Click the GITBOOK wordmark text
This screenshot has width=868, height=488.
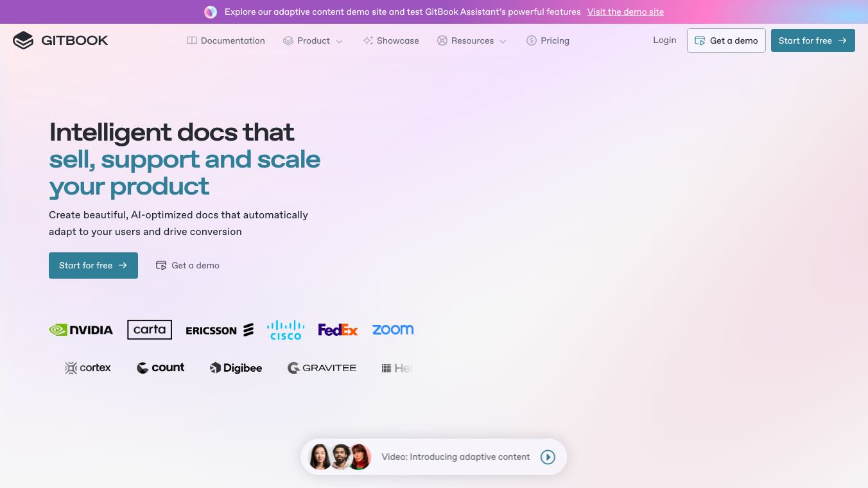(x=74, y=40)
